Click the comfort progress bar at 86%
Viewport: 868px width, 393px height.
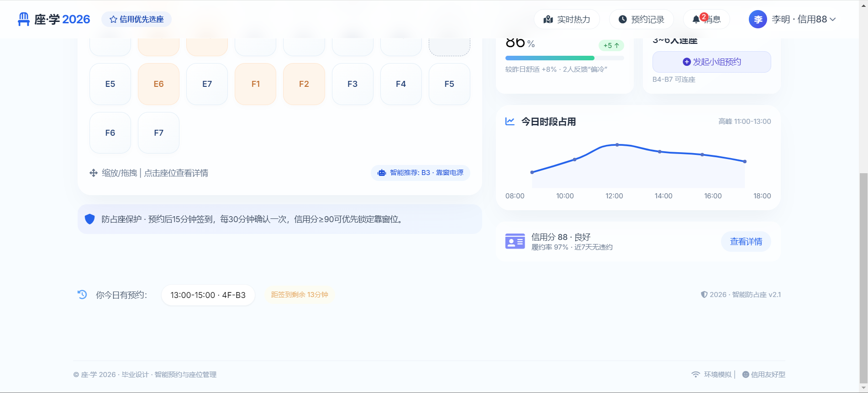(x=564, y=58)
